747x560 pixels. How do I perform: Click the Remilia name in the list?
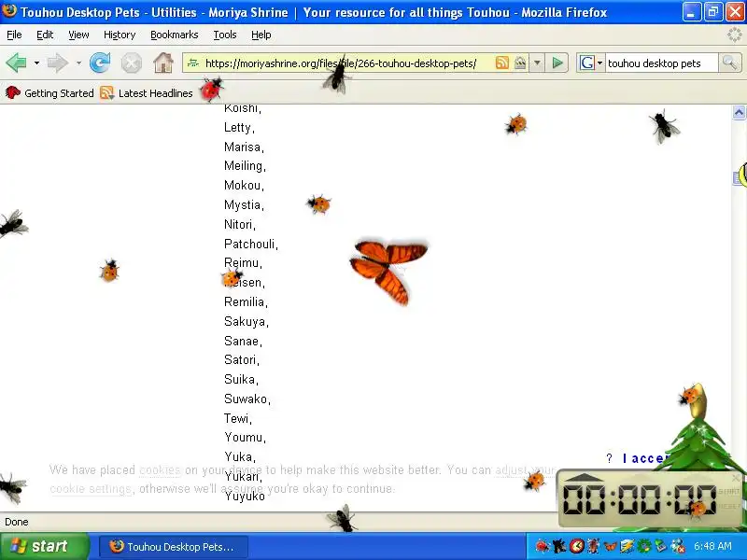246,301
